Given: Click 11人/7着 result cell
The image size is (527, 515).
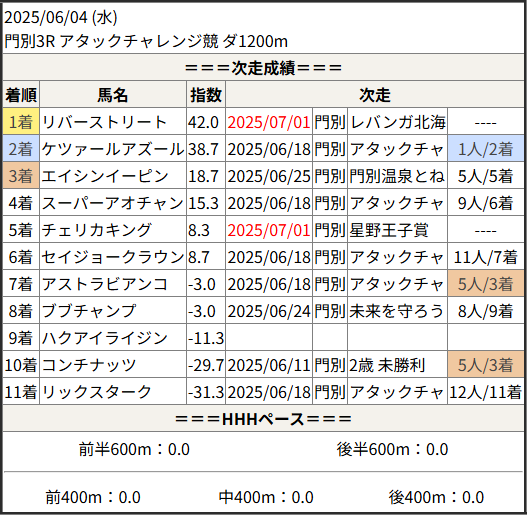Looking at the screenshot, I should click(486, 257).
